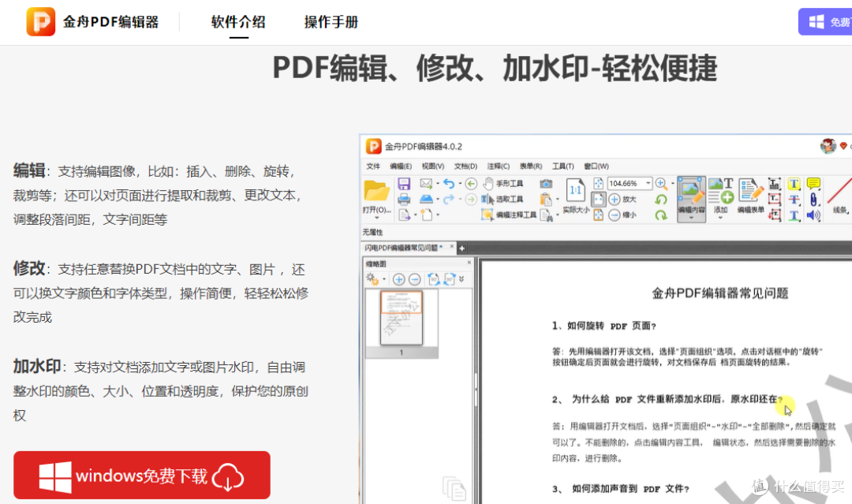
Task: Open dropdown arrow beside undo icon
Action: point(460,184)
